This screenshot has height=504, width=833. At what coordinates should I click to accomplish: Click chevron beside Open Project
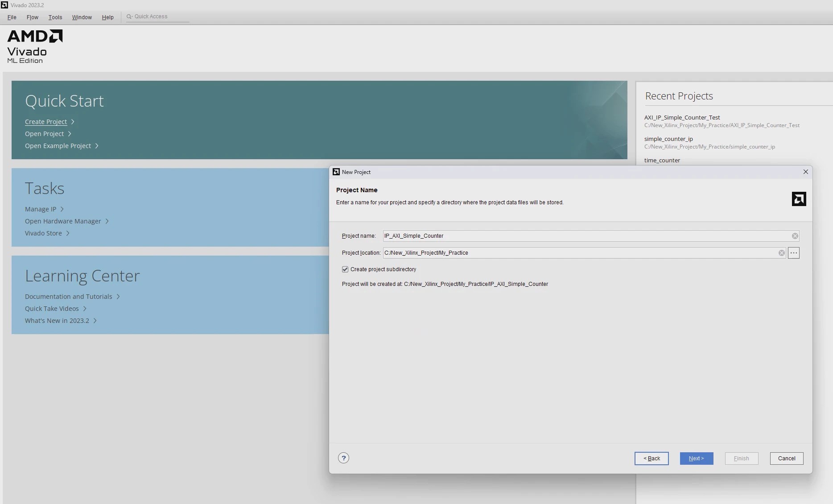tap(70, 134)
